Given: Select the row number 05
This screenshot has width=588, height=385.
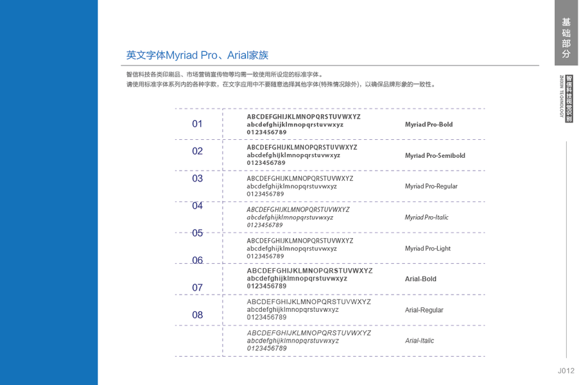Looking at the screenshot, I should point(197,233).
